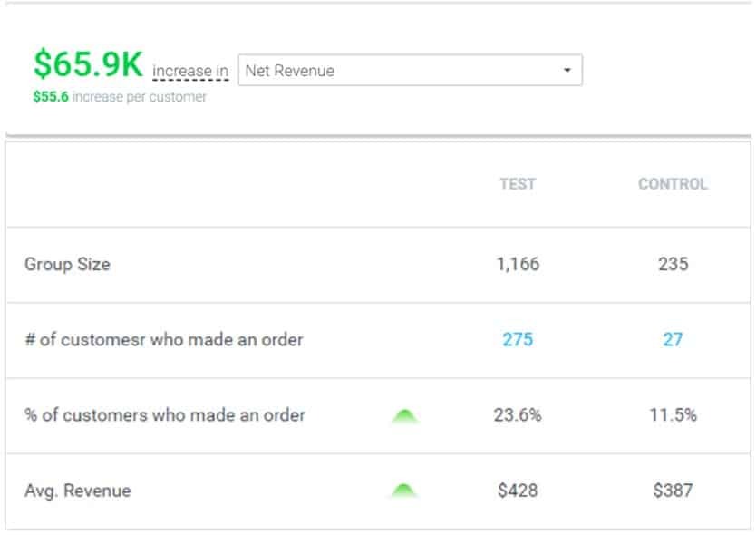Screen dimensions: 756x535
Task: Select the test group size 1,166
Action: click(518, 265)
